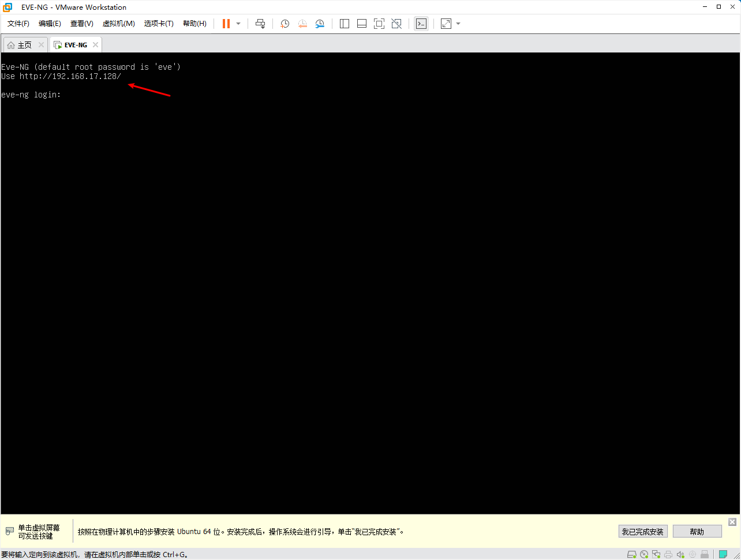
Task: Click the 'default root password' console line
Action: click(x=91, y=67)
